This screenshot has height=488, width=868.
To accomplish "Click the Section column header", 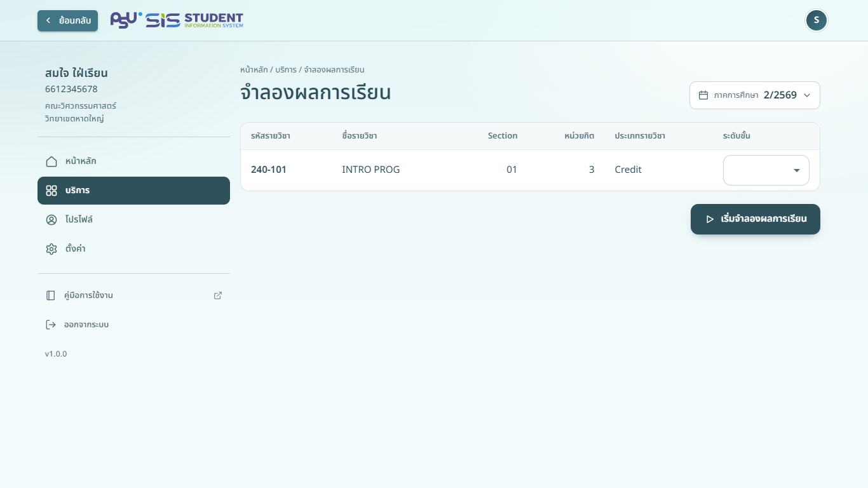I will tap(502, 136).
